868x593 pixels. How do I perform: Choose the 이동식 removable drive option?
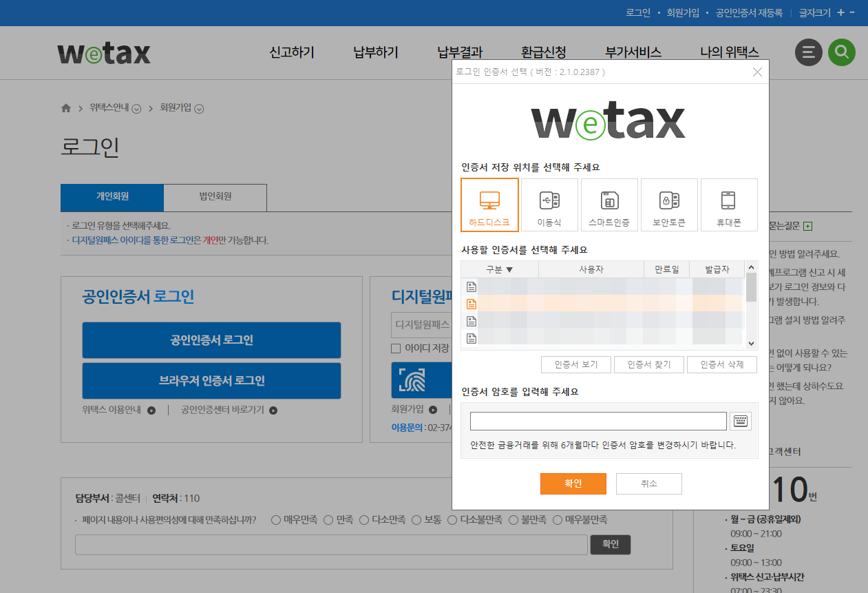(549, 205)
